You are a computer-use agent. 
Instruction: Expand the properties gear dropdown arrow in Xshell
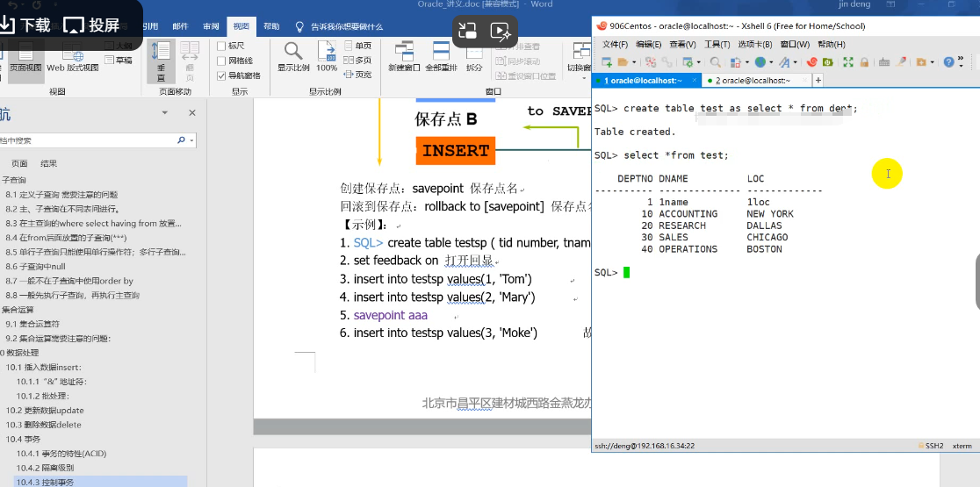[699, 62]
